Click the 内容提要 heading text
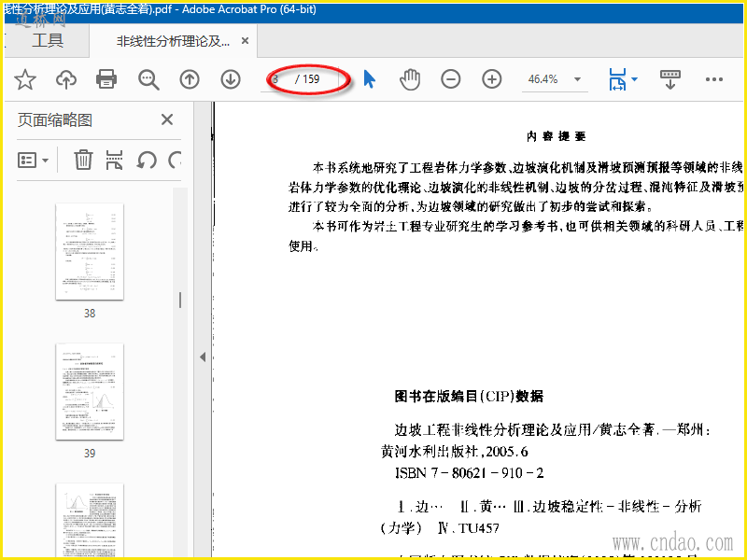Image resolution: width=747 pixels, height=560 pixels. pos(556,136)
